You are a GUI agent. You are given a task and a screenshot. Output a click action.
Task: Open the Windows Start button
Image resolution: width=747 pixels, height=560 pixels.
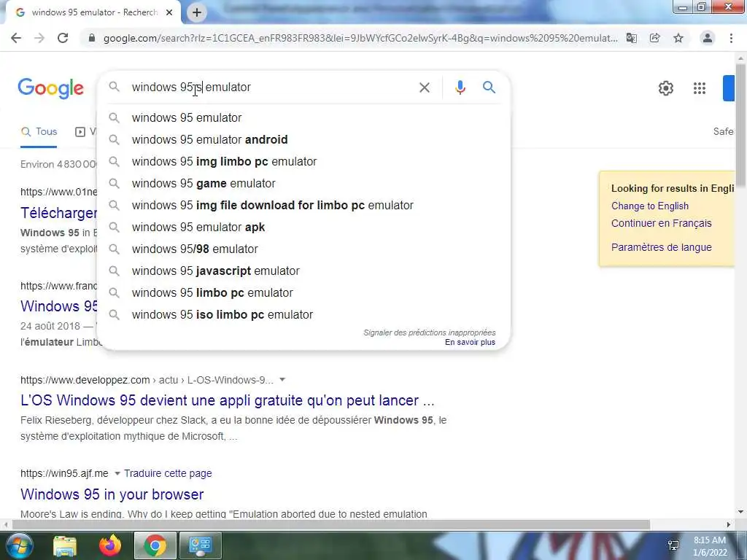click(x=18, y=545)
